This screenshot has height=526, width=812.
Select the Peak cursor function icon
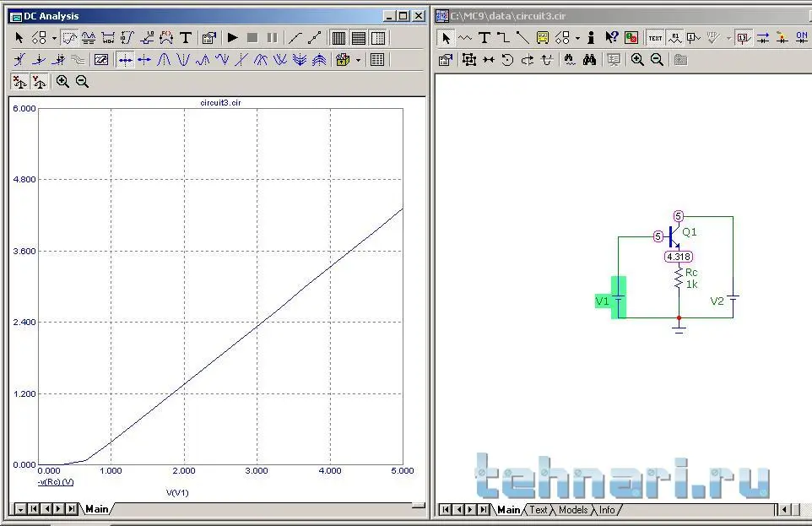[164, 60]
